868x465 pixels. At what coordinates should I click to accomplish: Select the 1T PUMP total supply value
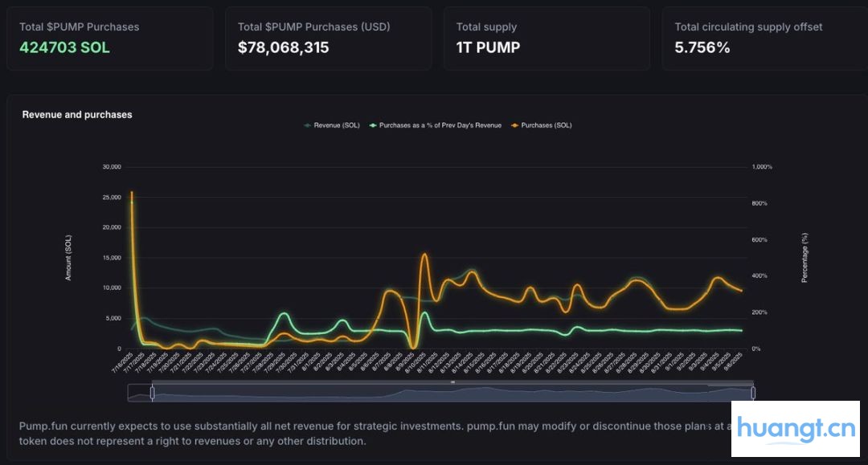488,47
